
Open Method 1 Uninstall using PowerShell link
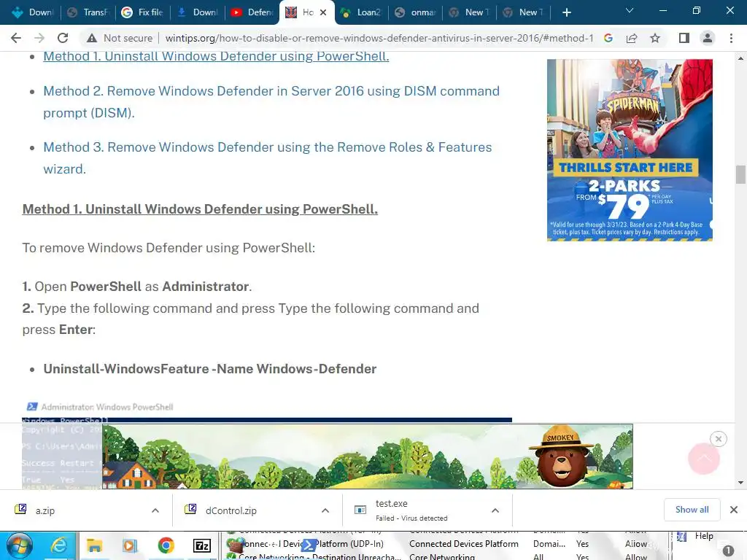[216, 55]
